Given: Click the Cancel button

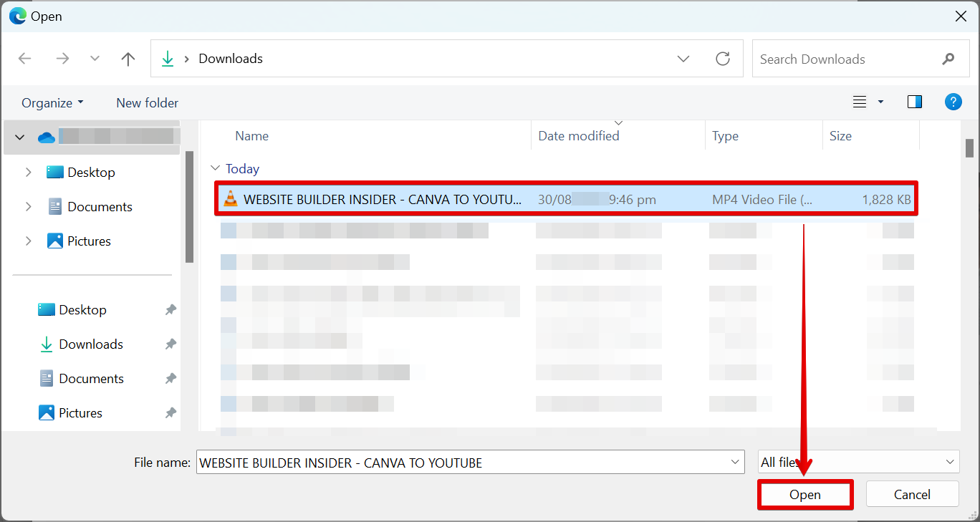Looking at the screenshot, I should coord(912,494).
